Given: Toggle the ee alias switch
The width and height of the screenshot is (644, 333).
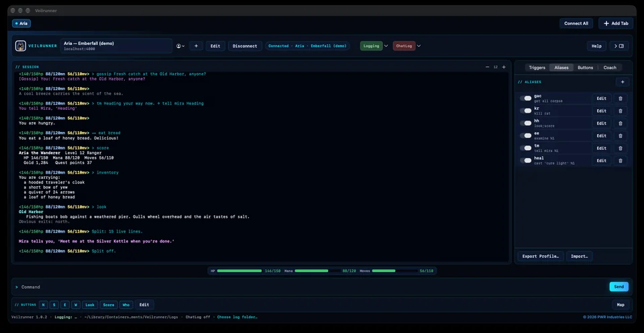Looking at the screenshot, I should (525, 136).
